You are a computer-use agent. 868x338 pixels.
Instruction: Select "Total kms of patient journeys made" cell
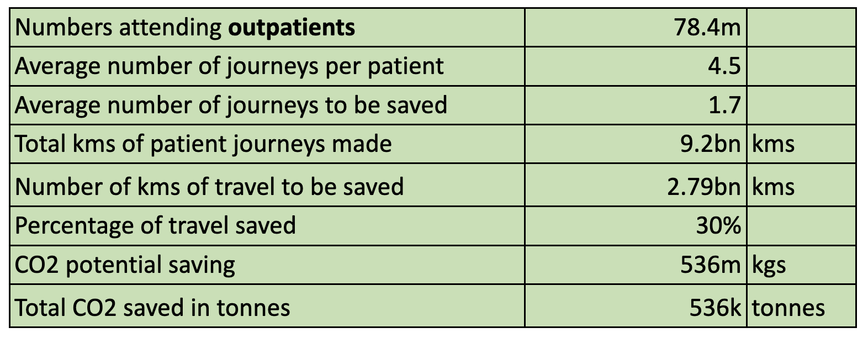[x=203, y=144]
